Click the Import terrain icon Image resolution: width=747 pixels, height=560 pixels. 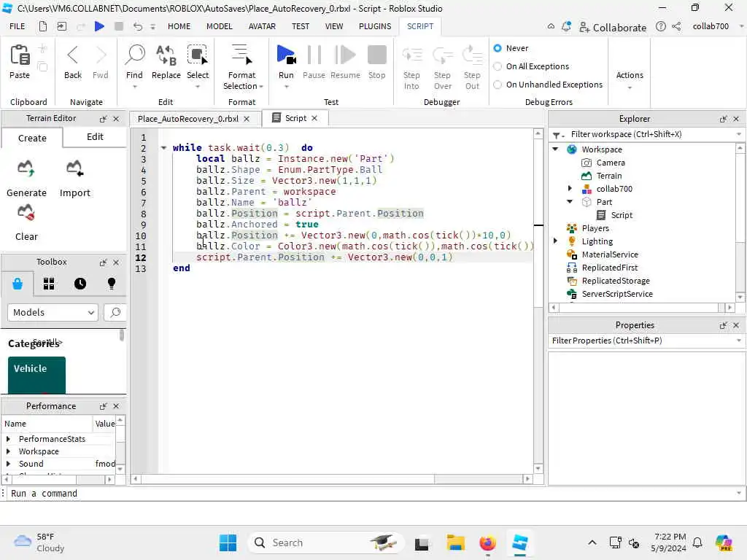[75, 169]
